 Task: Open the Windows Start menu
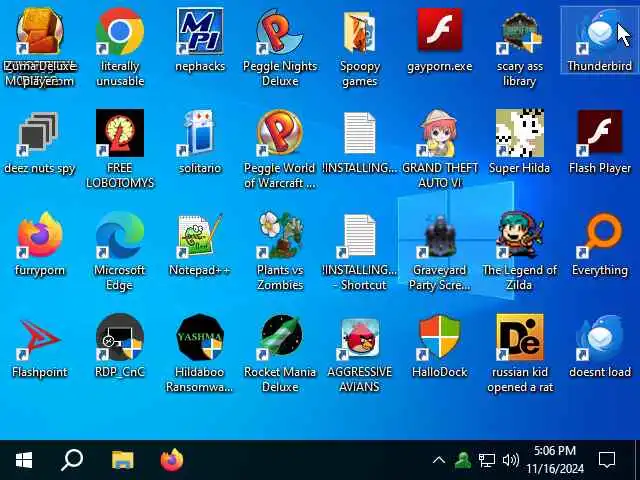24,460
